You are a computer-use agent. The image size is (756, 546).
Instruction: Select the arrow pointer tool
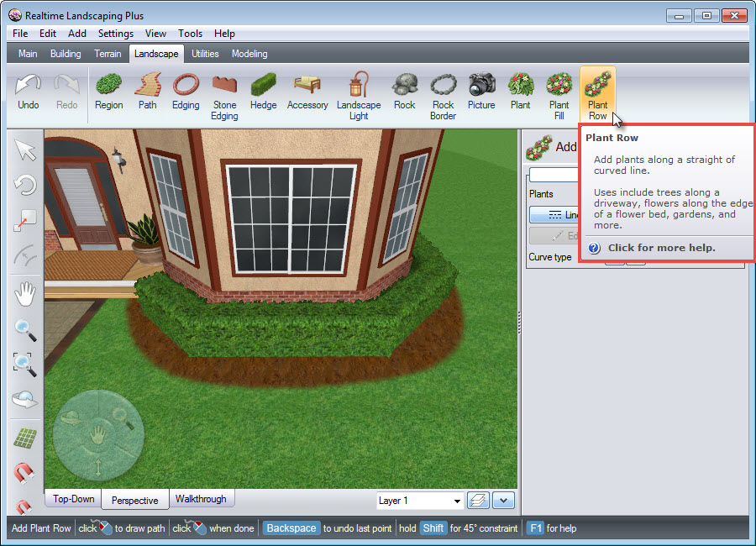tap(25, 150)
